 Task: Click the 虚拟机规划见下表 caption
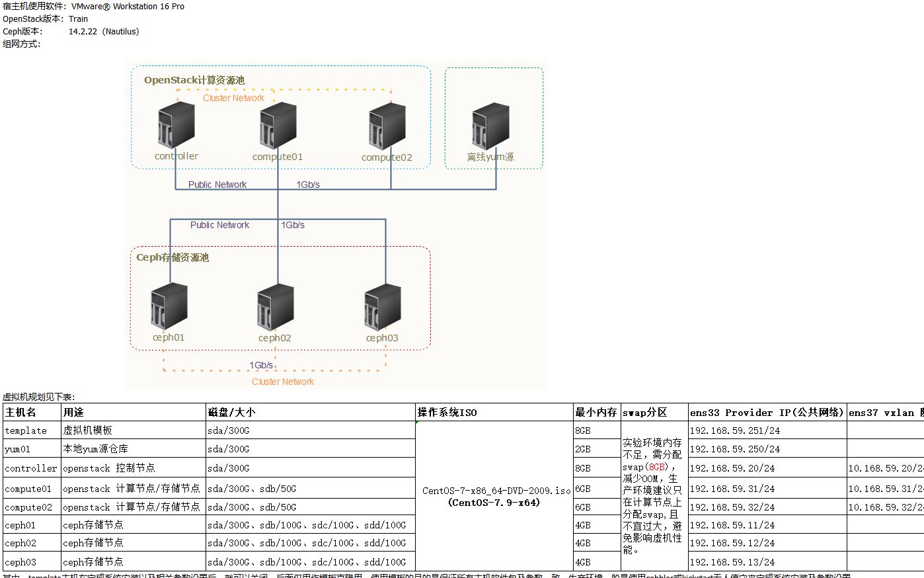[x=38, y=397]
